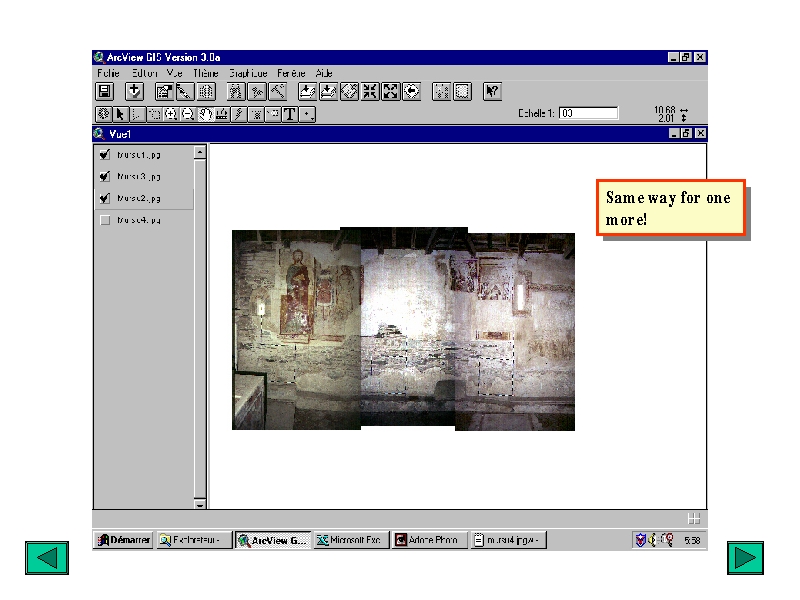Click the speaker volume tray icon
This screenshot has width=800, height=600.
click(x=653, y=540)
